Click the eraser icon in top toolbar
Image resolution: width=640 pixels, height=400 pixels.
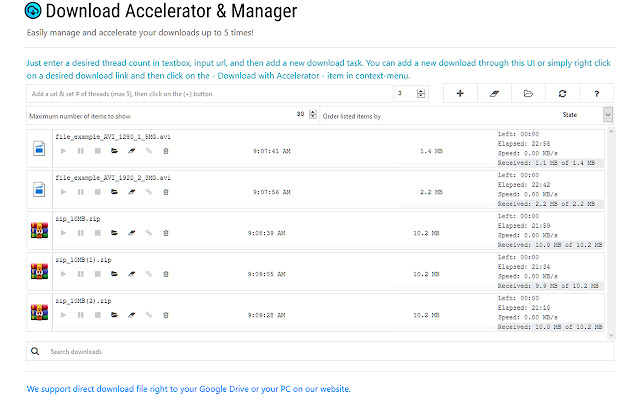click(x=492, y=93)
